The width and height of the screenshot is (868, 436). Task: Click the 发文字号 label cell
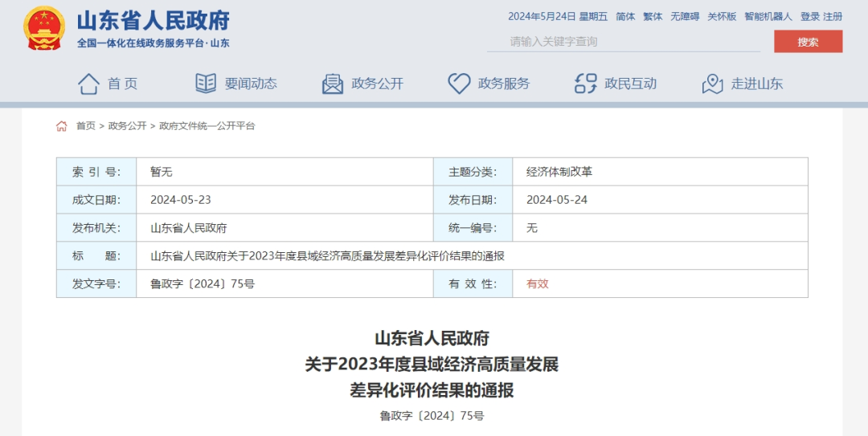96,284
